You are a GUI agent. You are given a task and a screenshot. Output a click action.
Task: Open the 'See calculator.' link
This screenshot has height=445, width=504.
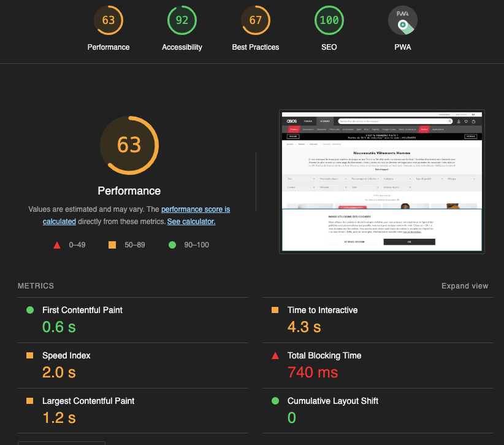[191, 222]
